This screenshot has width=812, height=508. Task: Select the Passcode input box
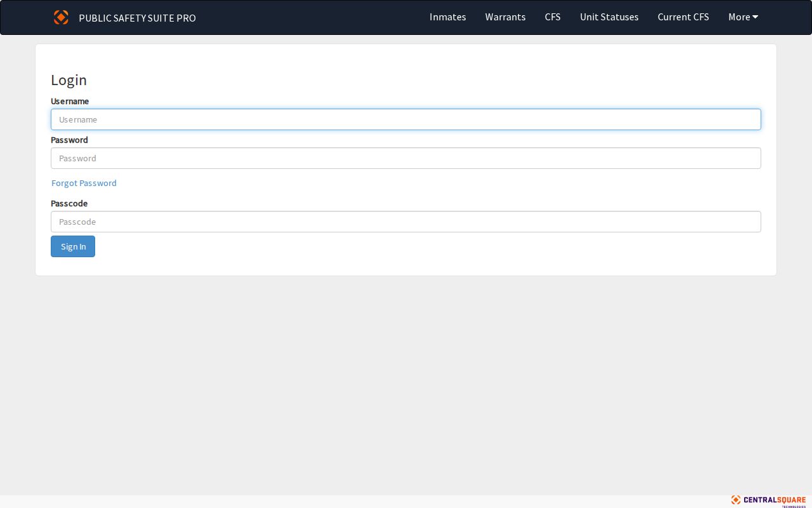coord(406,222)
